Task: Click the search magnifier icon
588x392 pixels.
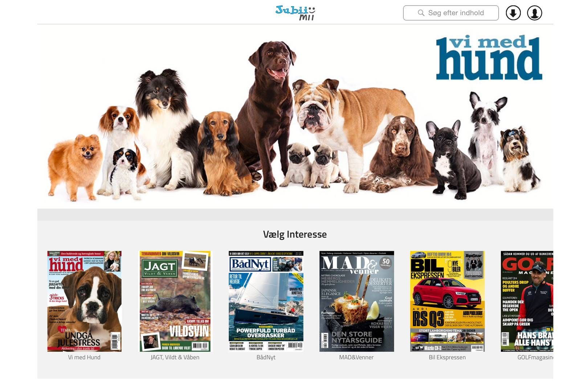Action: coord(421,13)
